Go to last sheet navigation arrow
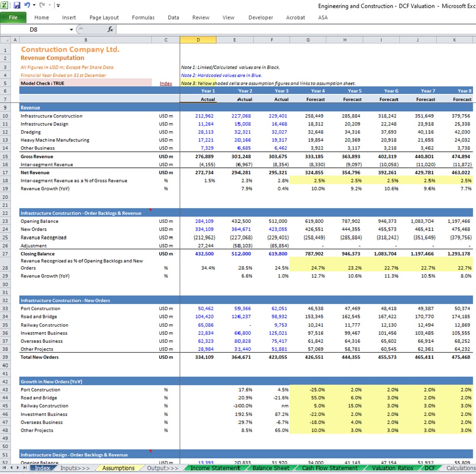This screenshot has width=476, height=474. pyautogui.click(x=24, y=468)
